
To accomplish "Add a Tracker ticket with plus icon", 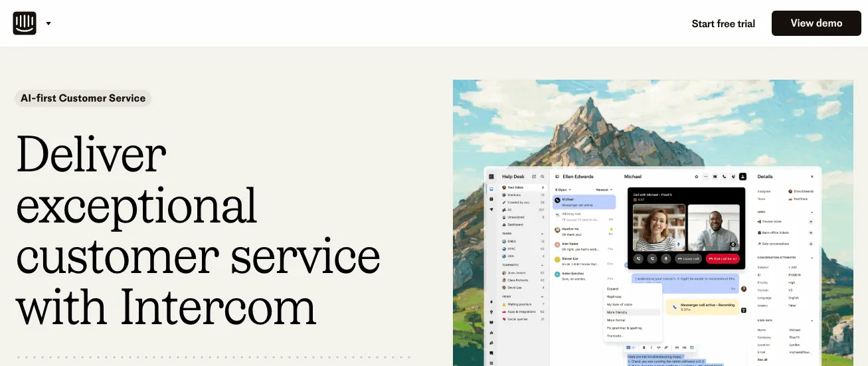I will coord(811,221).
